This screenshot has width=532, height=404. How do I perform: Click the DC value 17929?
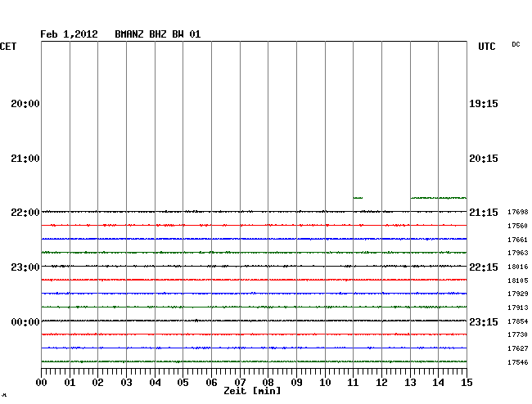pyautogui.click(x=518, y=294)
